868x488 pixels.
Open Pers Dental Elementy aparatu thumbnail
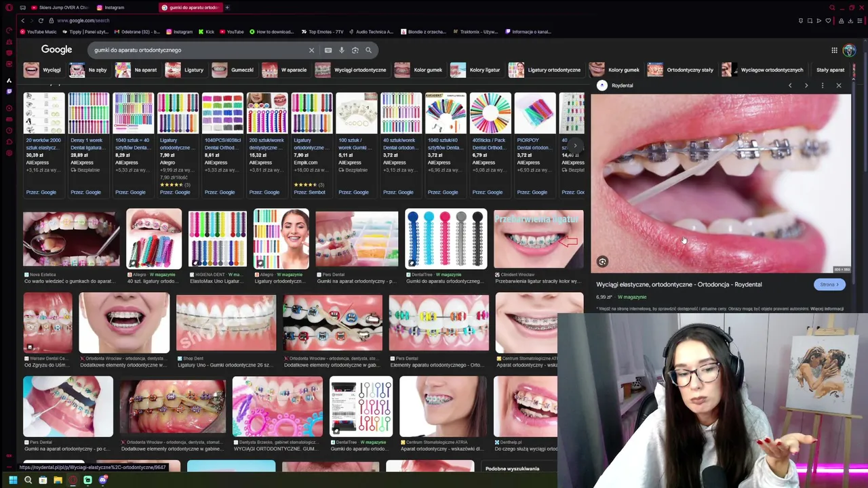(439, 323)
